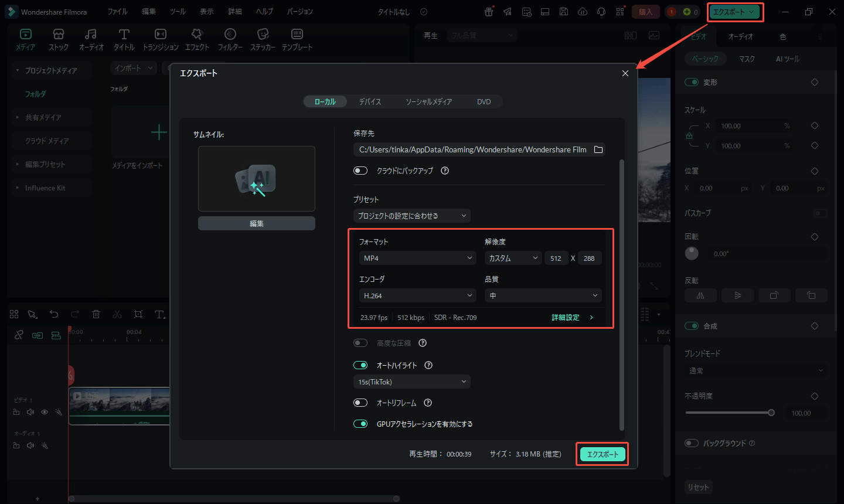Open 詳細設定 advanced settings link
This screenshot has width=844, height=504.
pos(572,317)
